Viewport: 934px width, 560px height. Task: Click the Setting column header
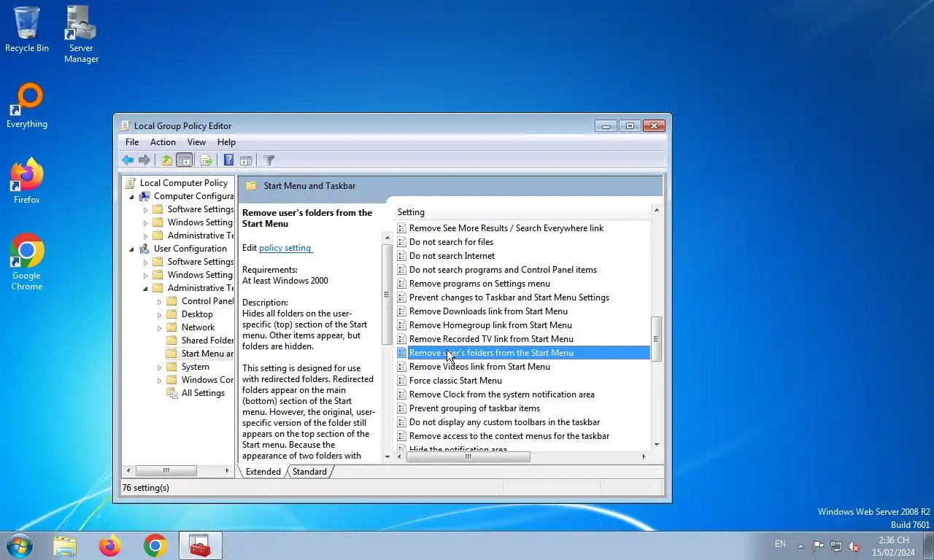[x=522, y=212]
